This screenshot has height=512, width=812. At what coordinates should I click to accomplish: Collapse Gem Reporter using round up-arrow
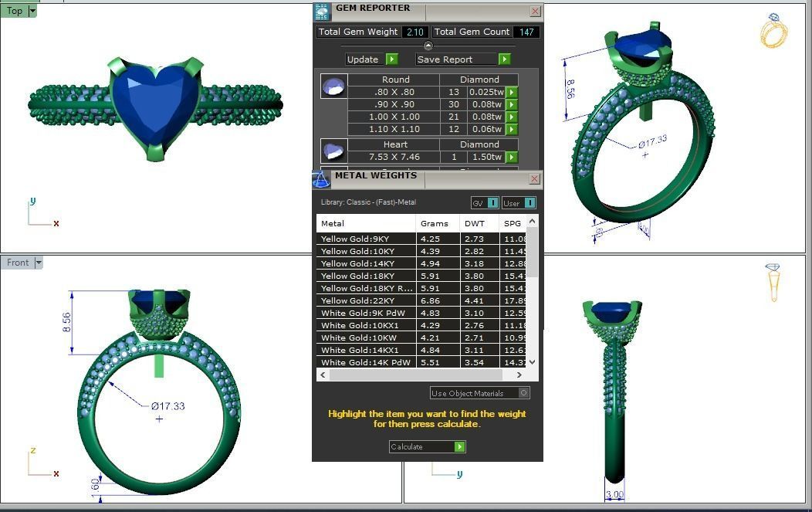pos(428,46)
